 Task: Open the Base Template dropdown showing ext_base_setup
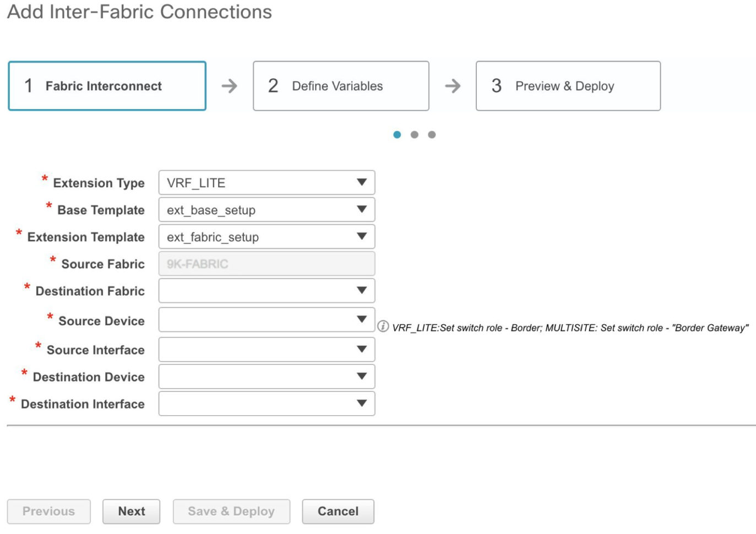click(x=266, y=209)
